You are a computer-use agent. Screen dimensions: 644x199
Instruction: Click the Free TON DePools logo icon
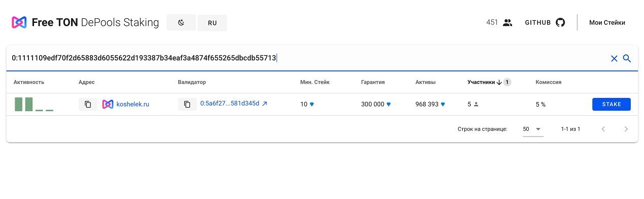click(x=19, y=22)
